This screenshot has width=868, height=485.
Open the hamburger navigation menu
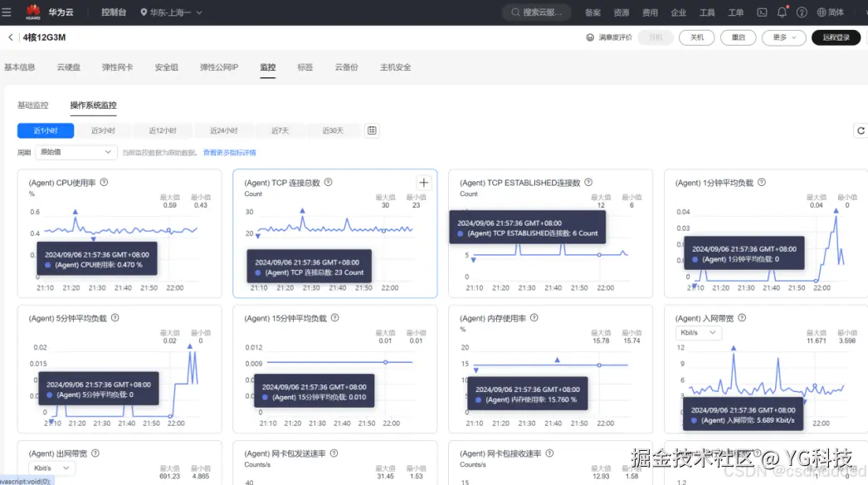(7, 12)
